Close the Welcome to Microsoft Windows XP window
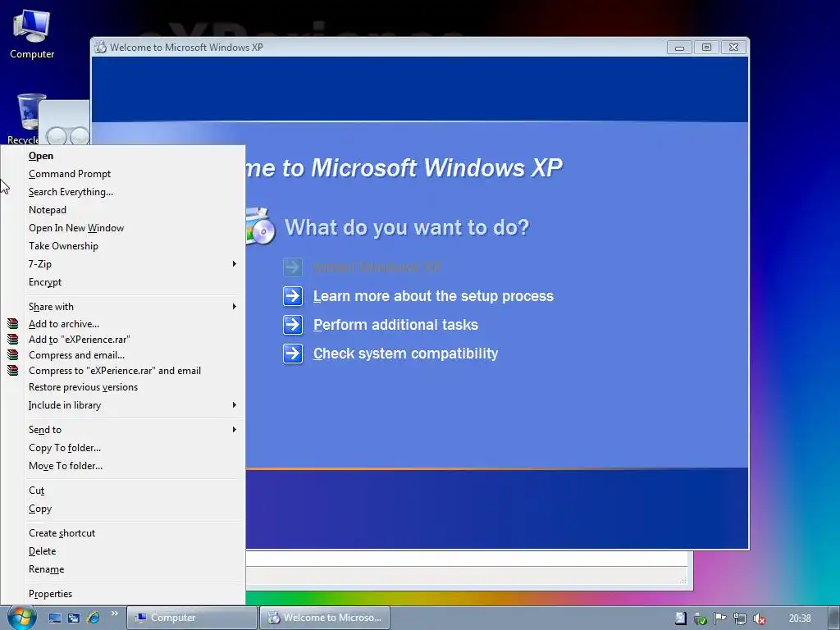 pyautogui.click(x=734, y=47)
